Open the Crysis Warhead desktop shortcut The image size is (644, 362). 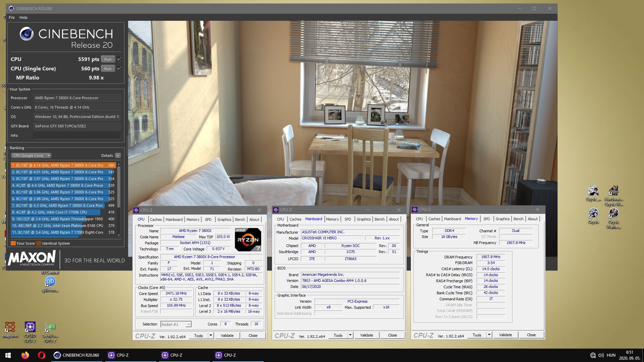(613, 214)
